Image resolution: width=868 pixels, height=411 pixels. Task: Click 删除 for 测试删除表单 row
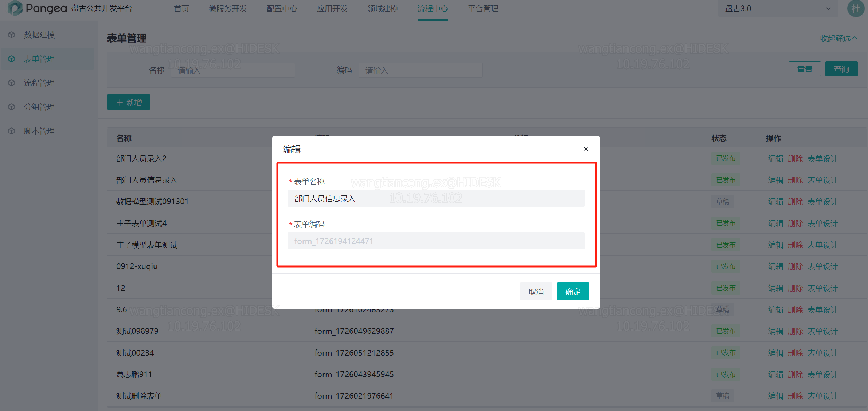tap(795, 396)
